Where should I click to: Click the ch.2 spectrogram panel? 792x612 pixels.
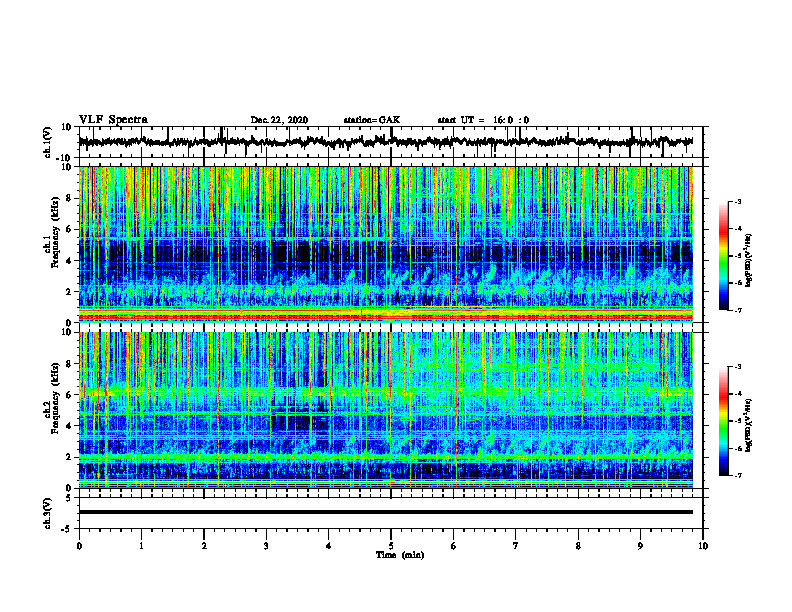pos(385,410)
